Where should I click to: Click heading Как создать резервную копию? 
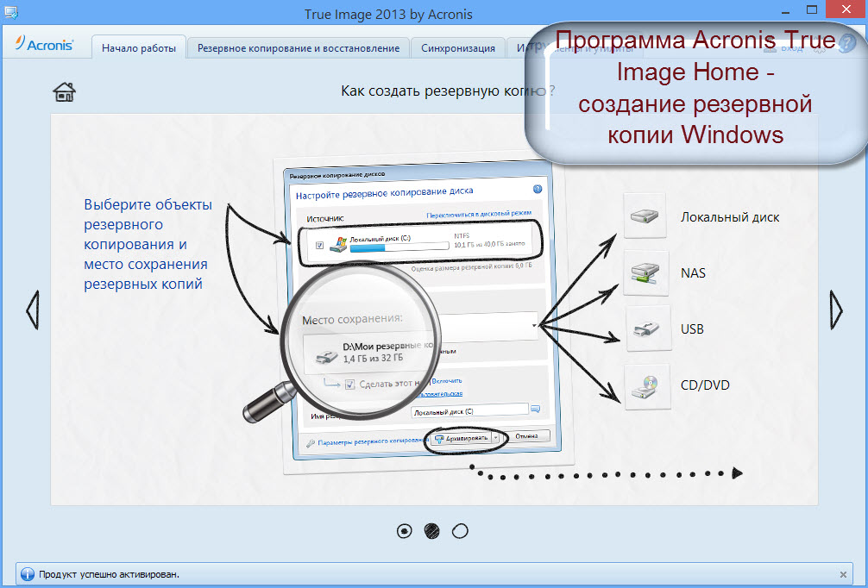pos(448,91)
